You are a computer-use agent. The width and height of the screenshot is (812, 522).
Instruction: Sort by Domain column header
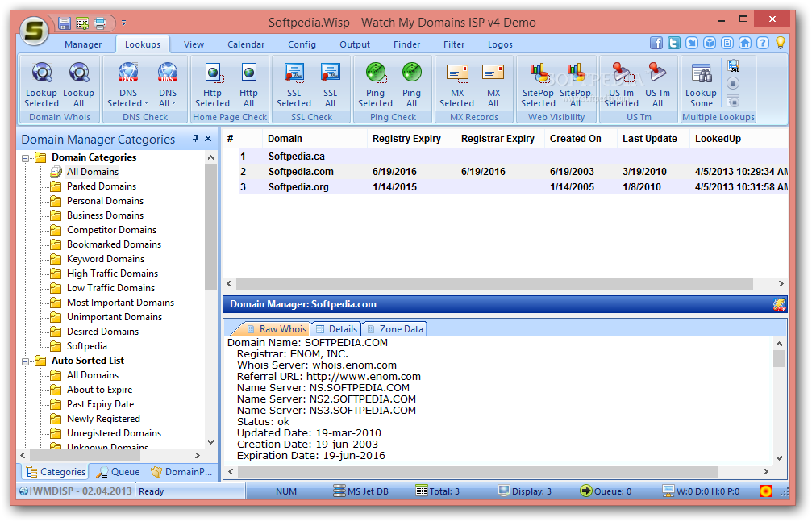(285, 139)
